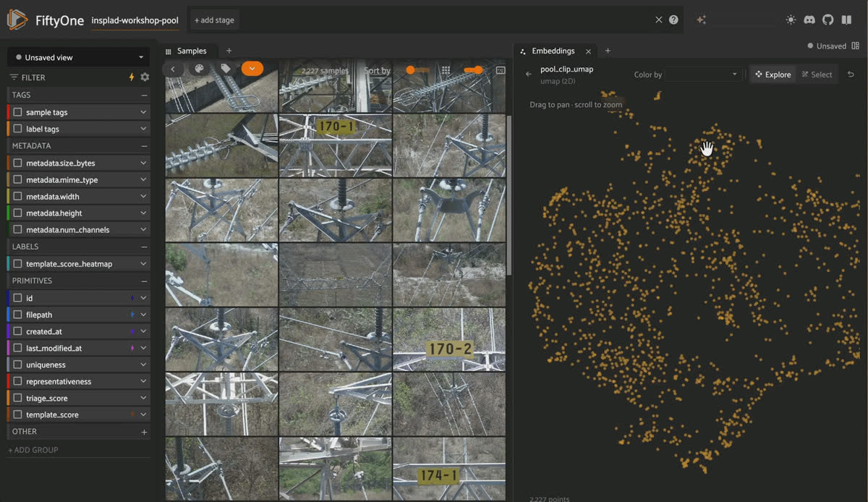The height and width of the screenshot is (502, 868).
Task: Expand the OTHER group
Action: 144,432
